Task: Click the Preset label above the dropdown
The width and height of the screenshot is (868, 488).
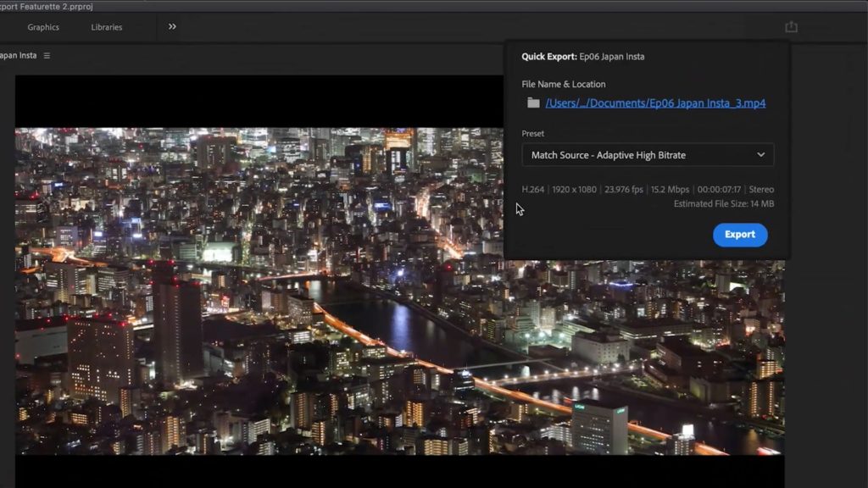Action: coord(533,134)
